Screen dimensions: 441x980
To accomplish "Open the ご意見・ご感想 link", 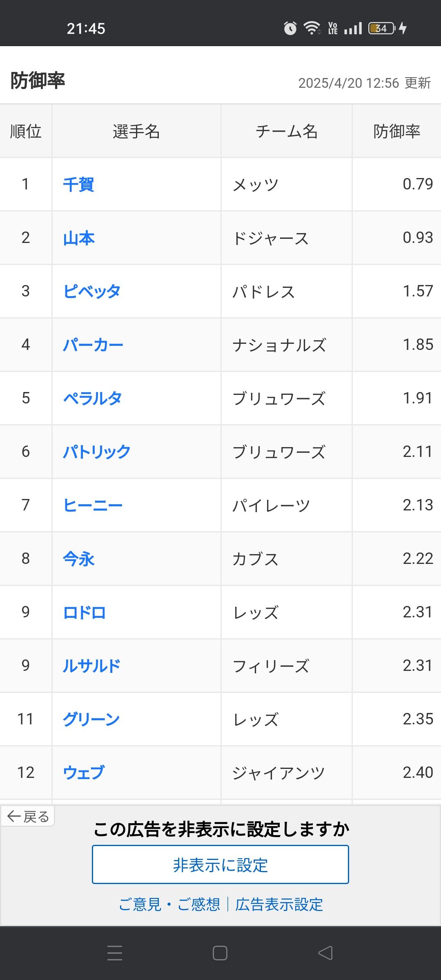I will (169, 904).
